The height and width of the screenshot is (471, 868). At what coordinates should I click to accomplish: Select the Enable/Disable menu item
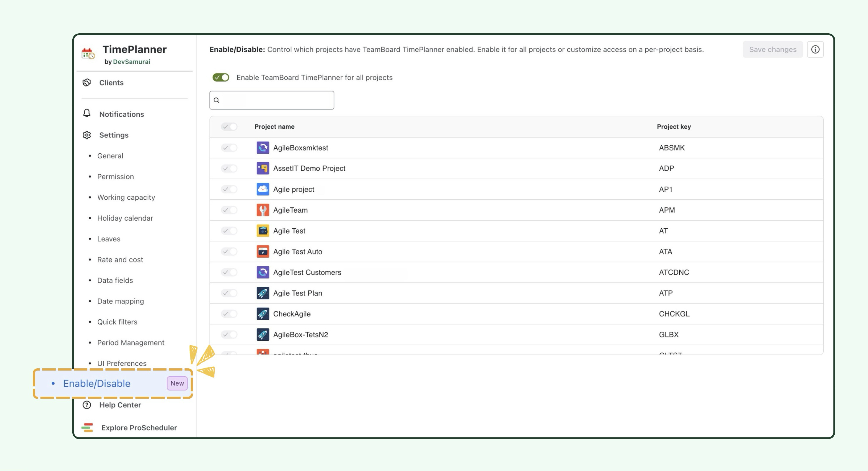point(113,383)
